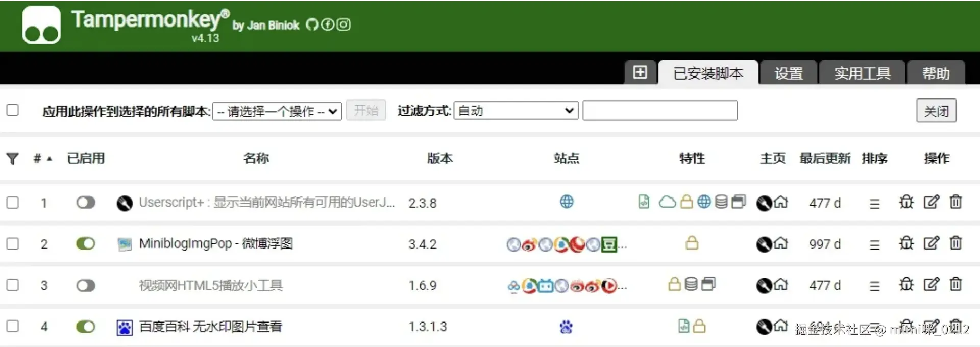980x347 pixels.
Task: Open 百度百科 homepage house icon
Action: [781, 326]
